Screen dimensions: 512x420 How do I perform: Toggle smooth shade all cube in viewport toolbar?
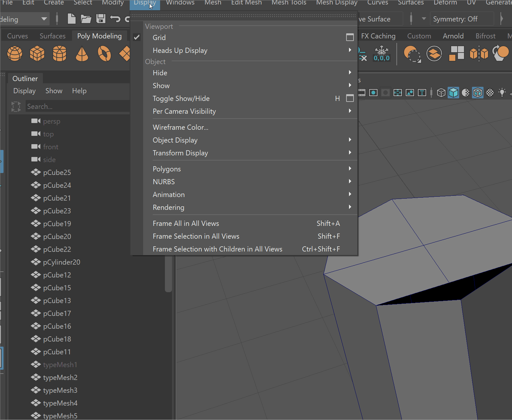453,93
